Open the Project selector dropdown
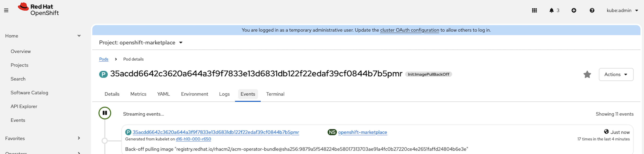The height and width of the screenshot is (154, 644). coord(141,43)
